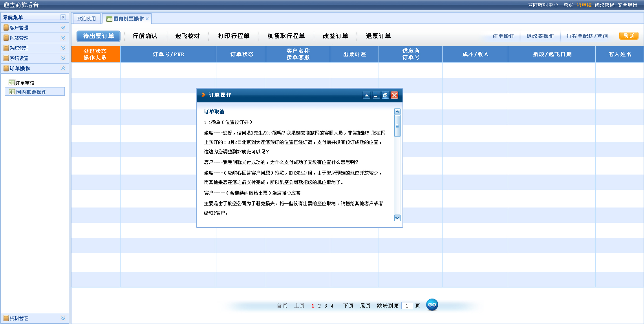Click 安全退出 in the header
Screen dimensions: 644x324
(x=628, y=5)
